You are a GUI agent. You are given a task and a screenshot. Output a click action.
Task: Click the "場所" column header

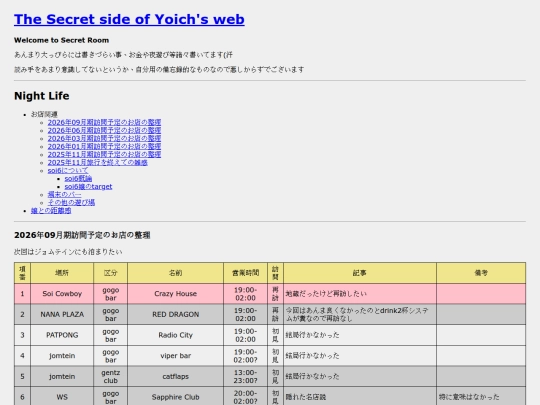62,273
